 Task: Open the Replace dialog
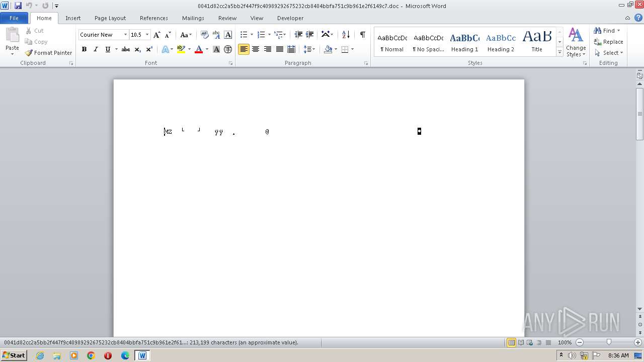609,42
